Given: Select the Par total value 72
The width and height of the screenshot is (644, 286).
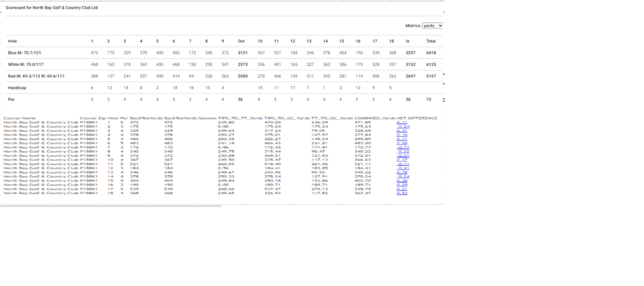Looking at the screenshot, I should [x=428, y=99].
